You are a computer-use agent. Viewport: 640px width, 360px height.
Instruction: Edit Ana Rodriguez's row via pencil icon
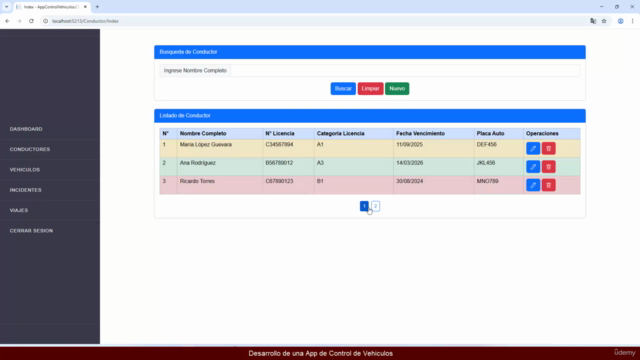pyautogui.click(x=533, y=167)
